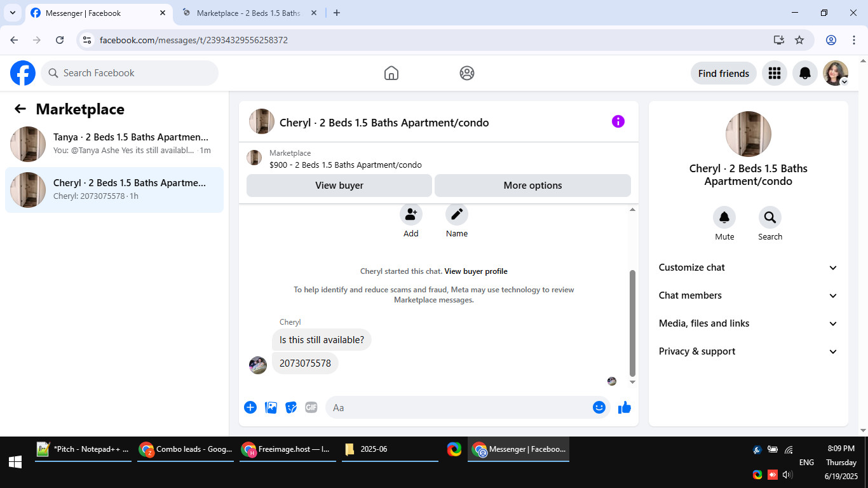Screen dimensions: 868x488
Task: Open Chrome three-dot menu
Action: (x=854, y=40)
